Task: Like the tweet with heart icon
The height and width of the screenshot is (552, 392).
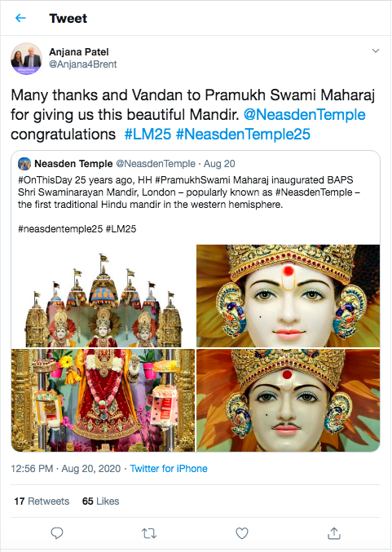Action: [242, 533]
